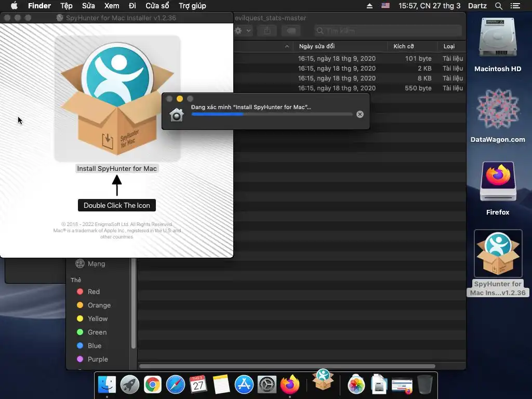Open Safari in the Dock

(x=176, y=385)
